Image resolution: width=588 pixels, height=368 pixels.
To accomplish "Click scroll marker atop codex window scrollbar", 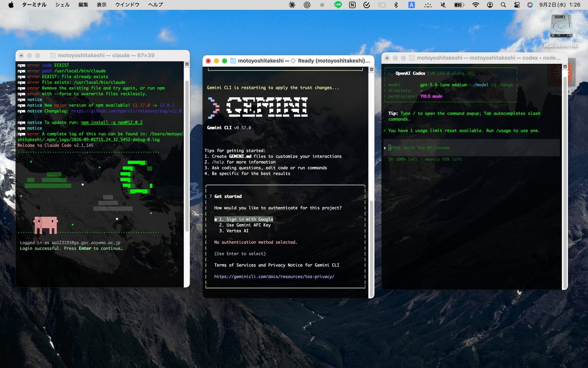I will (x=564, y=66).
